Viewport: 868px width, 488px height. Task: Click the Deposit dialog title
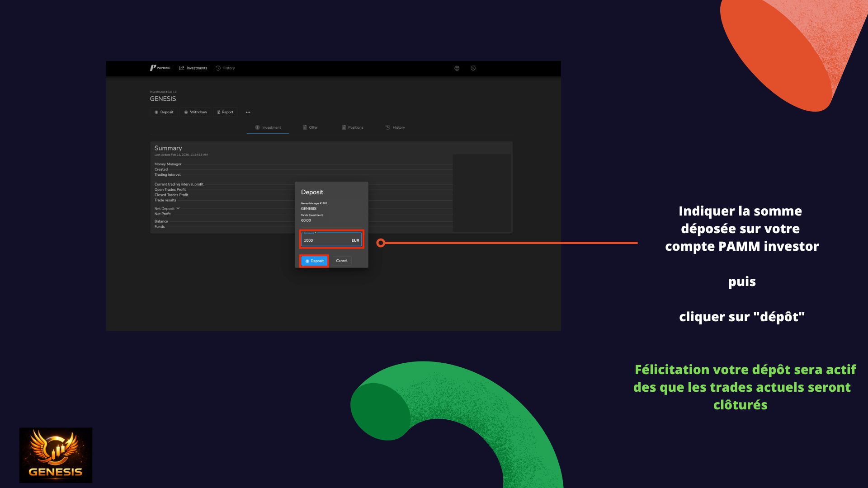click(x=312, y=192)
